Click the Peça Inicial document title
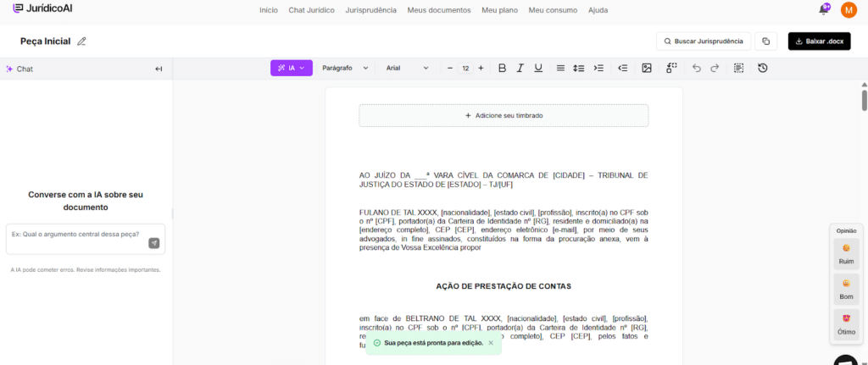Viewport: 868px width, 365px height. pos(46,41)
